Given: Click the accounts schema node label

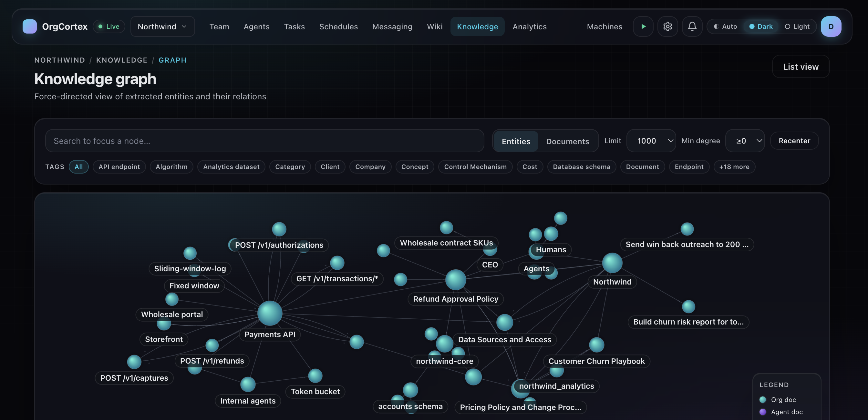Looking at the screenshot, I should coord(410,406).
